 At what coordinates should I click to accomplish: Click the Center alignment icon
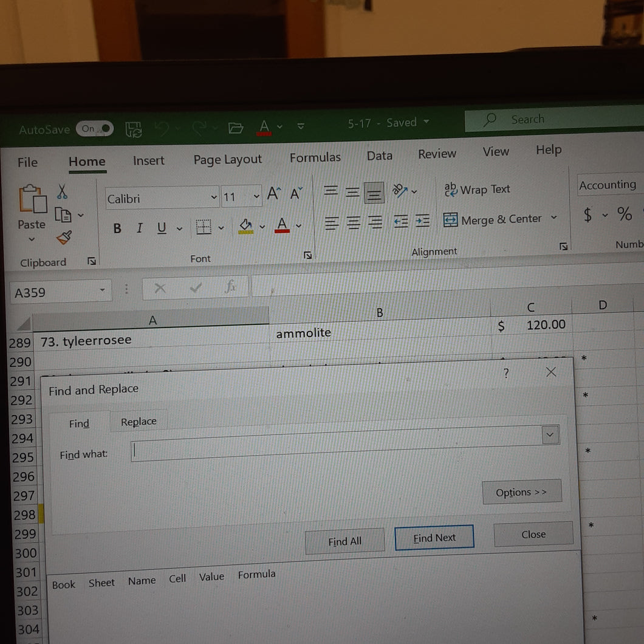pyautogui.click(x=353, y=222)
